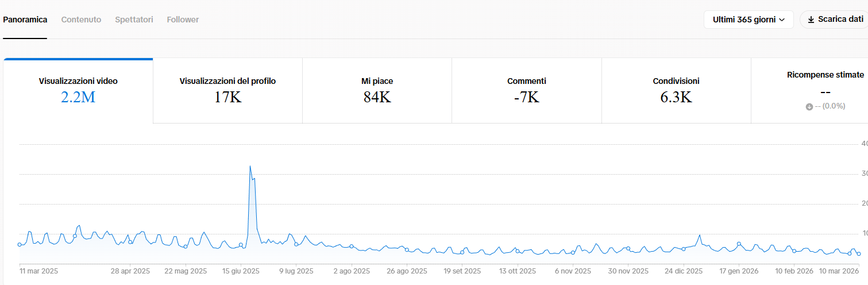Image resolution: width=868 pixels, height=285 pixels.
Task: Show the Visualizzazioni del profilo metric
Action: coord(227,91)
